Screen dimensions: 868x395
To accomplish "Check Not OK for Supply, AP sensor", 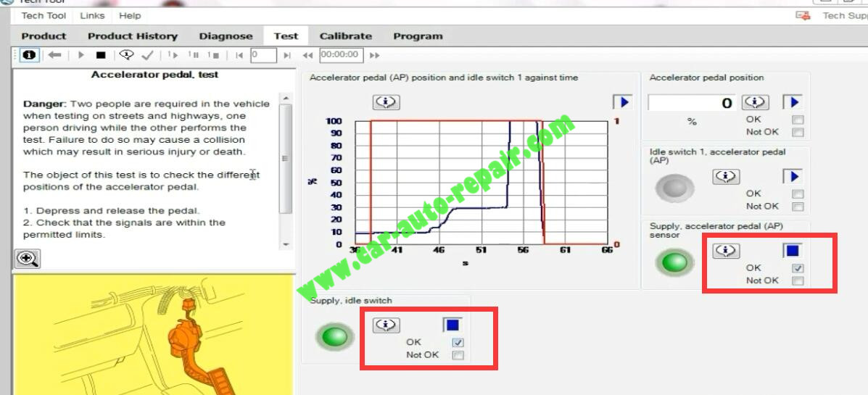I will (798, 281).
